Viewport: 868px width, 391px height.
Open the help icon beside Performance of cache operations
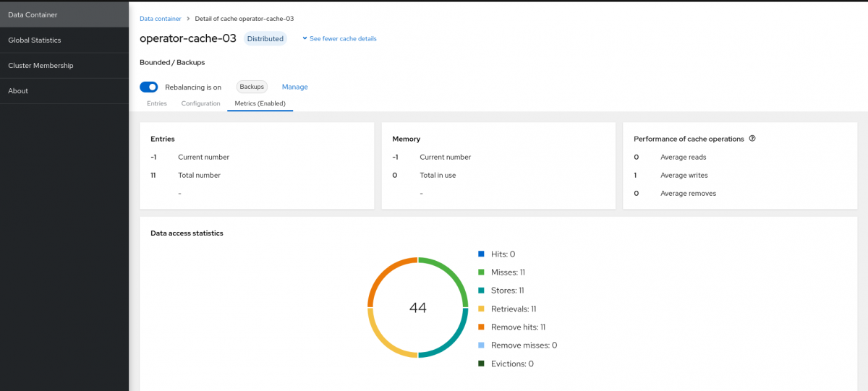[x=752, y=139]
